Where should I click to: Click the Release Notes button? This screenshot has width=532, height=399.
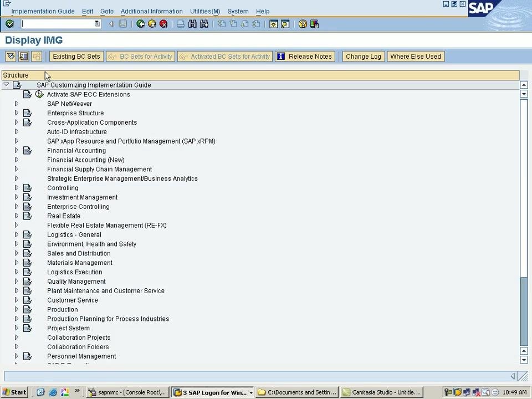[305, 57]
